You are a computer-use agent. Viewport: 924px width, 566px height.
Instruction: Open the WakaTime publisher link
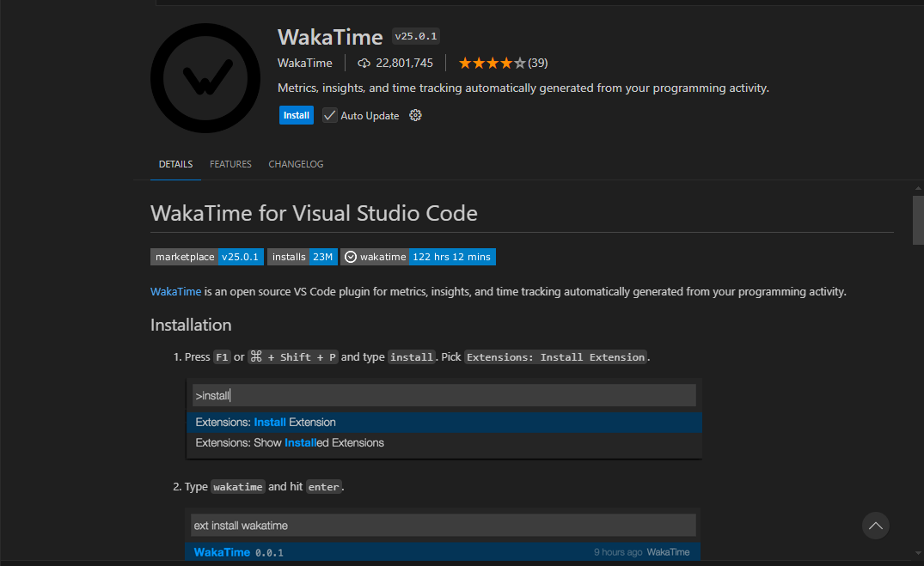[304, 63]
